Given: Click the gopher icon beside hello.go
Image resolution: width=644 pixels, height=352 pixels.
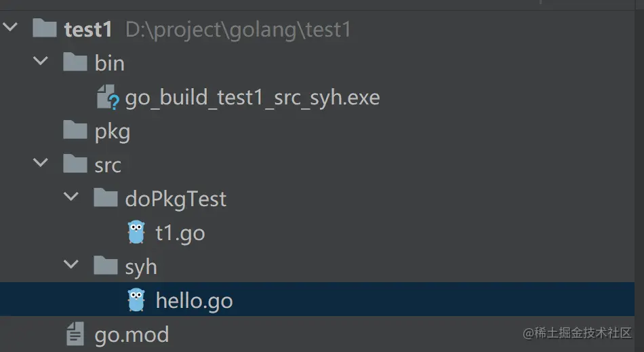Looking at the screenshot, I should 136,299.
